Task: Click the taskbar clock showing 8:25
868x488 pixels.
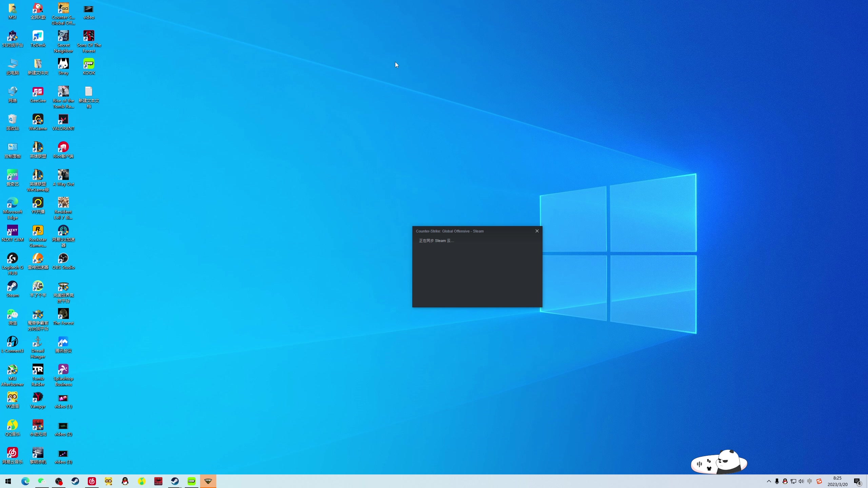Action: [837, 481]
